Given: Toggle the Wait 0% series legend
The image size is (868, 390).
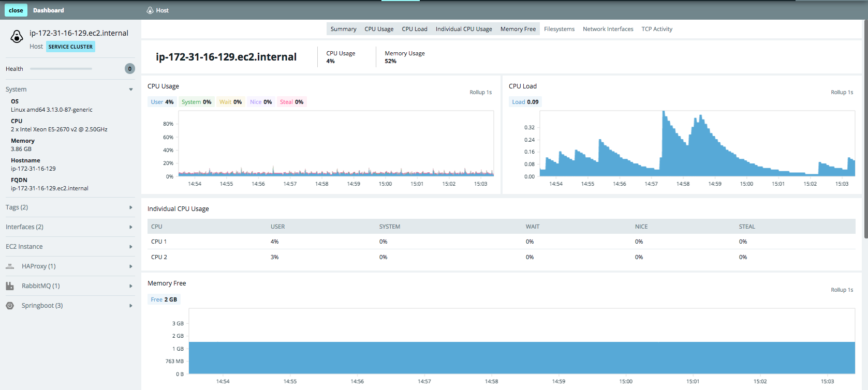Looking at the screenshot, I should [230, 102].
